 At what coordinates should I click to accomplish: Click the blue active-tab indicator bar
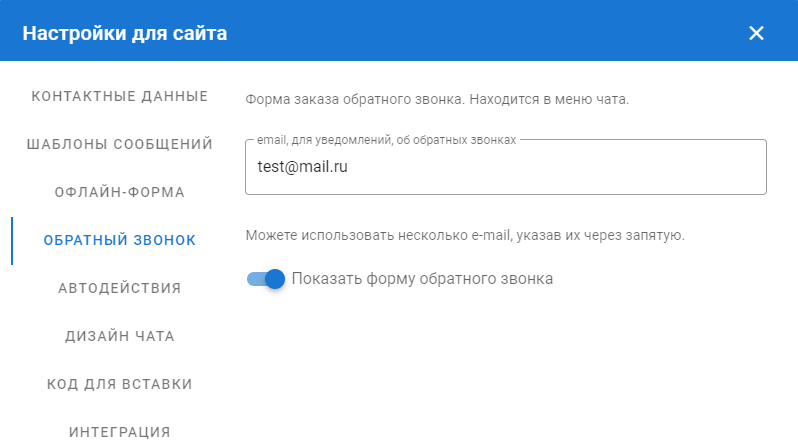pos(12,240)
